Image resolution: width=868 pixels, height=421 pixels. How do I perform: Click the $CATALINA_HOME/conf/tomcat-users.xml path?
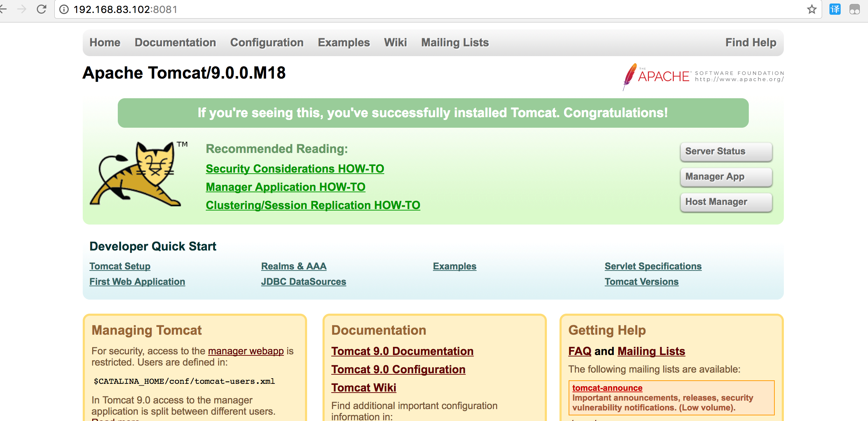click(x=184, y=381)
